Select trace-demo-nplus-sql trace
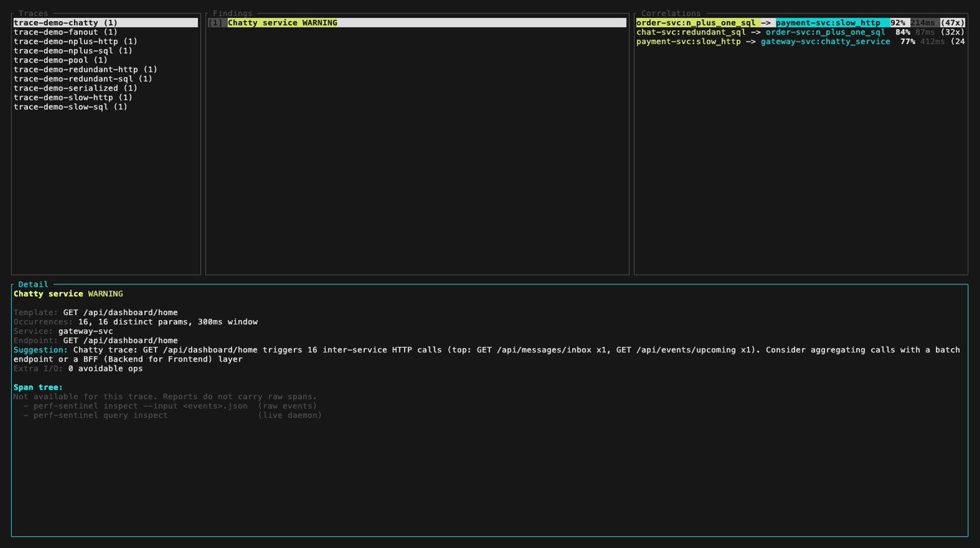The height and width of the screenshot is (548, 980). [73, 51]
